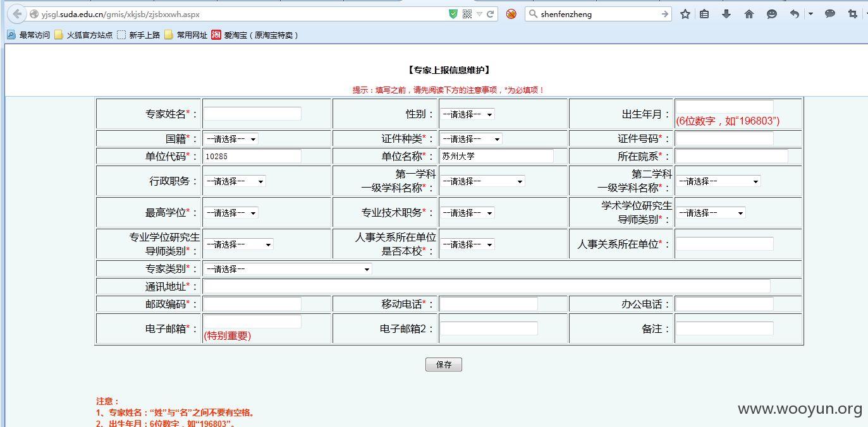Click the 人事关系所在单位 text field

click(x=724, y=244)
